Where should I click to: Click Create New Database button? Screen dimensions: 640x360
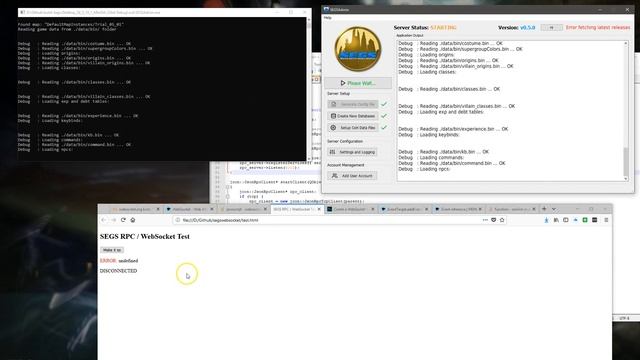pos(353,116)
